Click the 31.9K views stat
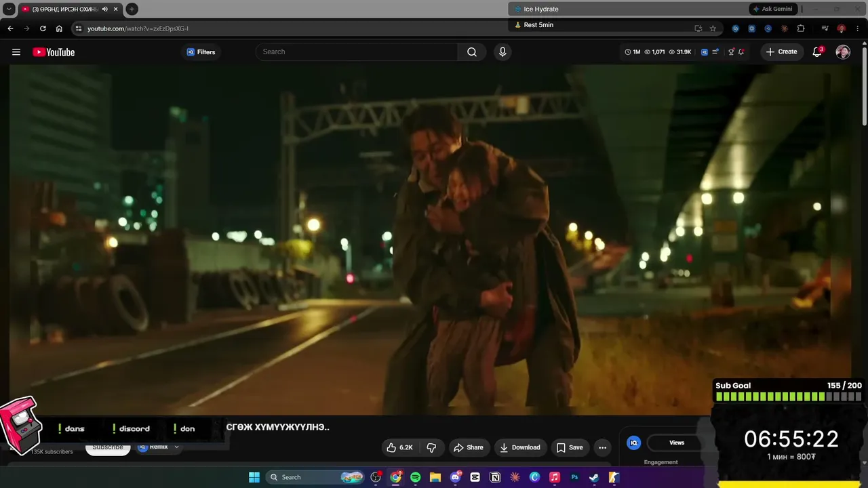 (x=680, y=52)
